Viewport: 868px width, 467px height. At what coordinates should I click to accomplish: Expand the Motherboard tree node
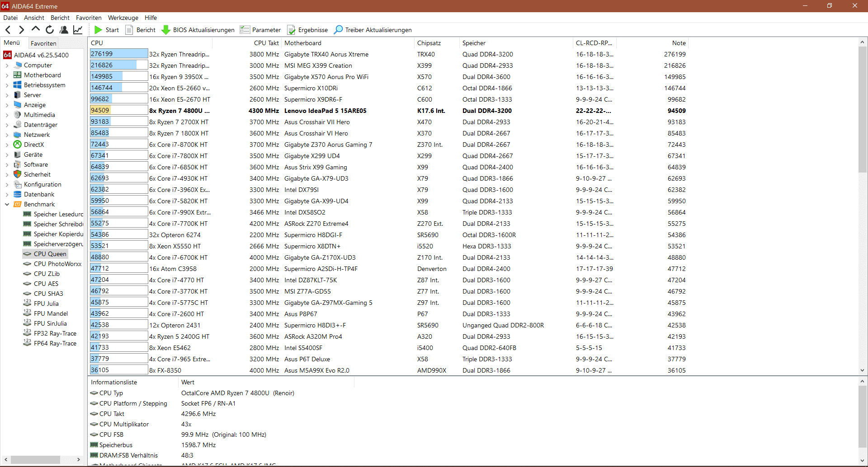click(x=7, y=75)
